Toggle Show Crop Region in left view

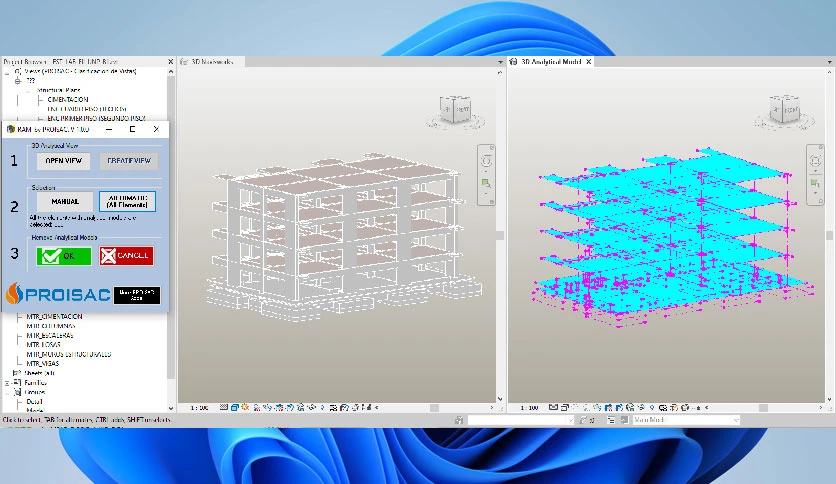[x=290, y=407]
